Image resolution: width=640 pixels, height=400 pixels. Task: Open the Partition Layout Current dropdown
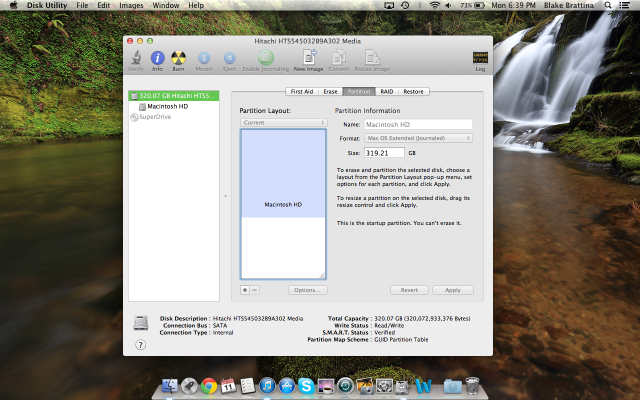coord(284,122)
